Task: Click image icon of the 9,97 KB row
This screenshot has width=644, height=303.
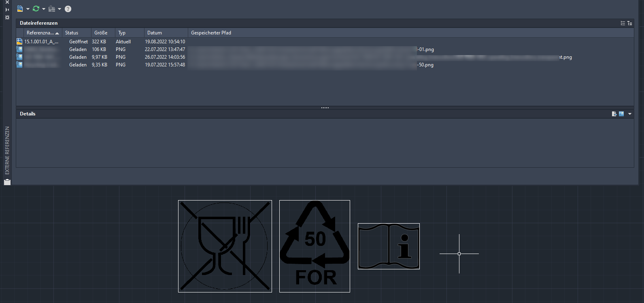Action: click(x=19, y=57)
